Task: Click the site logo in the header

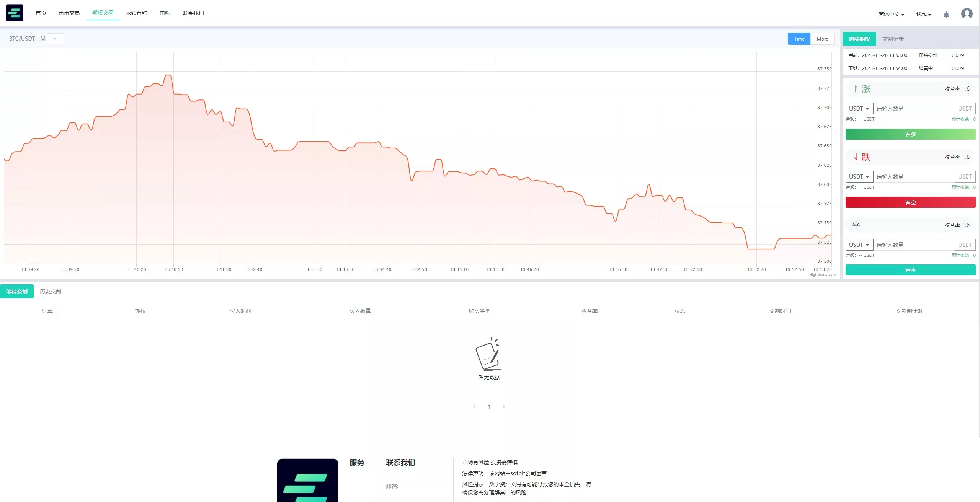Action: coord(15,13)
